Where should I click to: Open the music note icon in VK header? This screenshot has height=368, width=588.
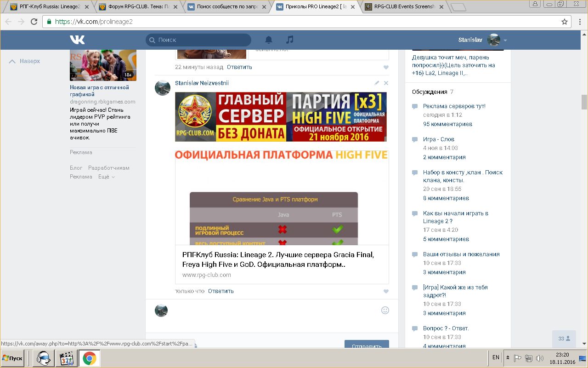pyautogui.click(x=289, y=40)
